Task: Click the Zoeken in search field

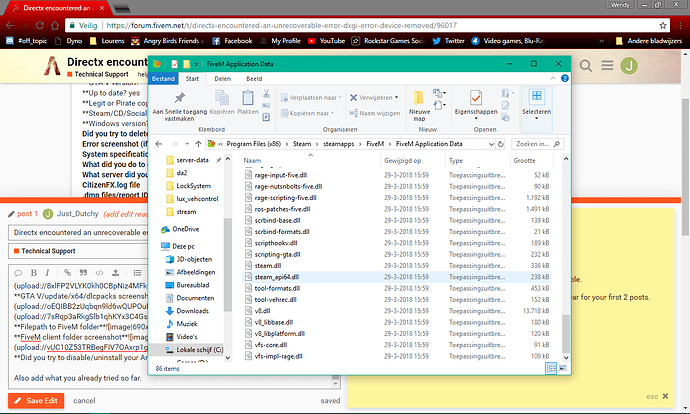Action: [537, 144]
